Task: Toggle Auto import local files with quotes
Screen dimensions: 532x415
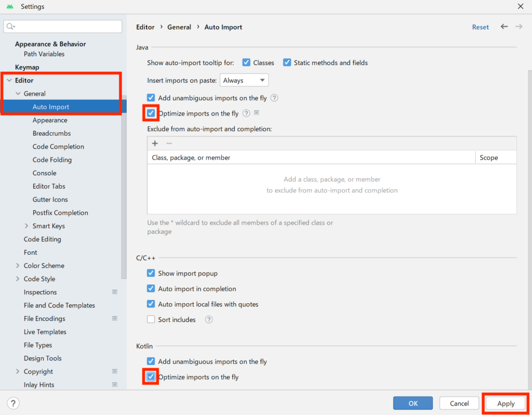Action: (x=151, y=304)
